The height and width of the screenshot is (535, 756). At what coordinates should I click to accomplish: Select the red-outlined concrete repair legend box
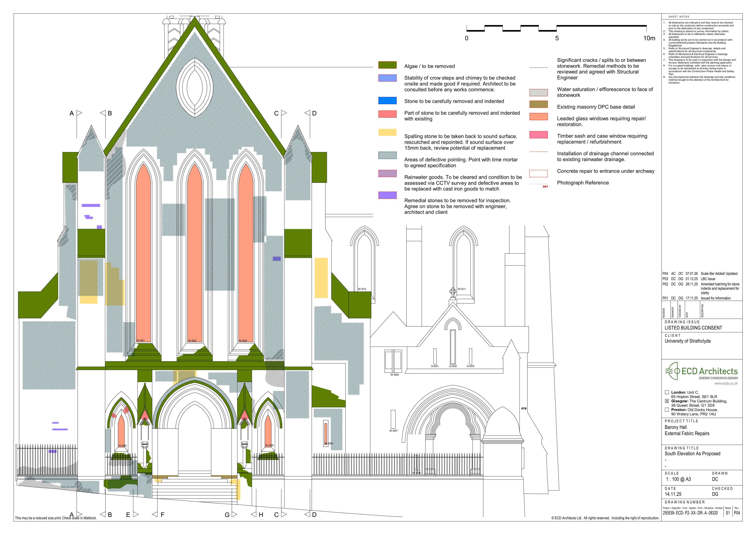(539, 173)
